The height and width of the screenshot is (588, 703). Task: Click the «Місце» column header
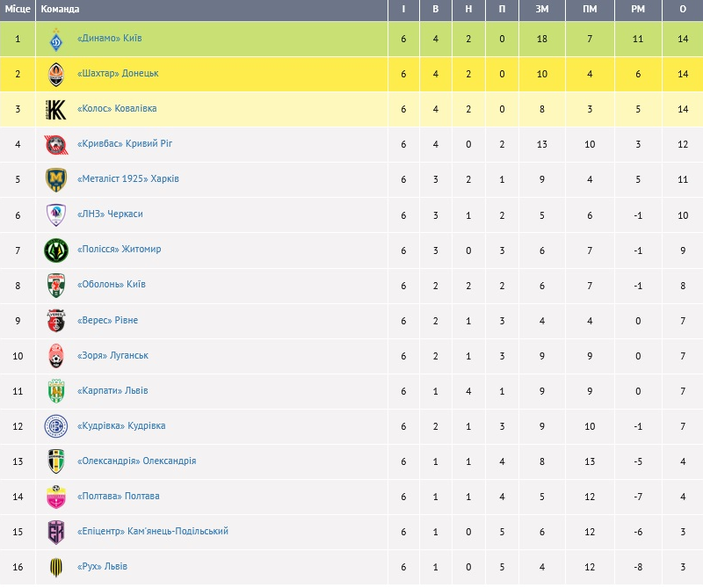[x=18, y=10]
